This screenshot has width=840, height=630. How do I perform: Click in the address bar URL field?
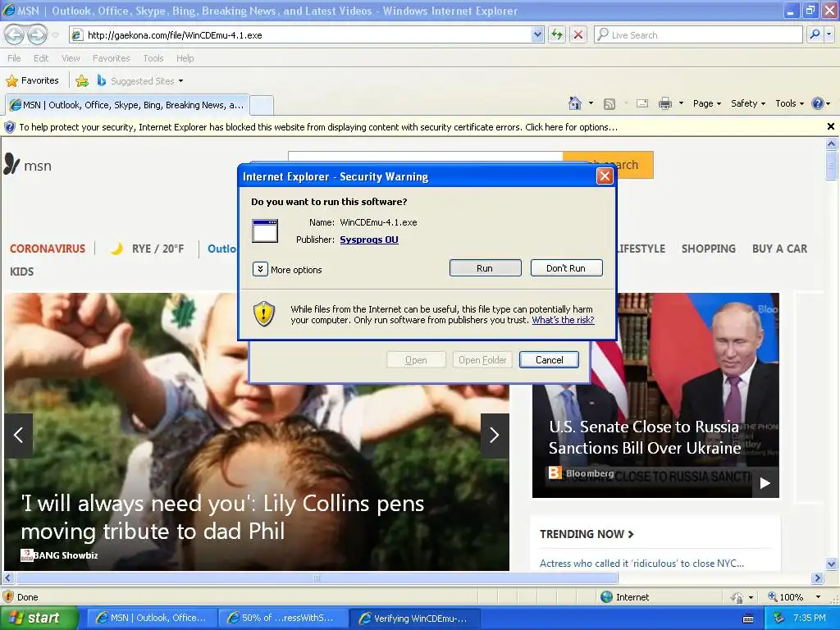pyautogui.click(x=308, y=34)
